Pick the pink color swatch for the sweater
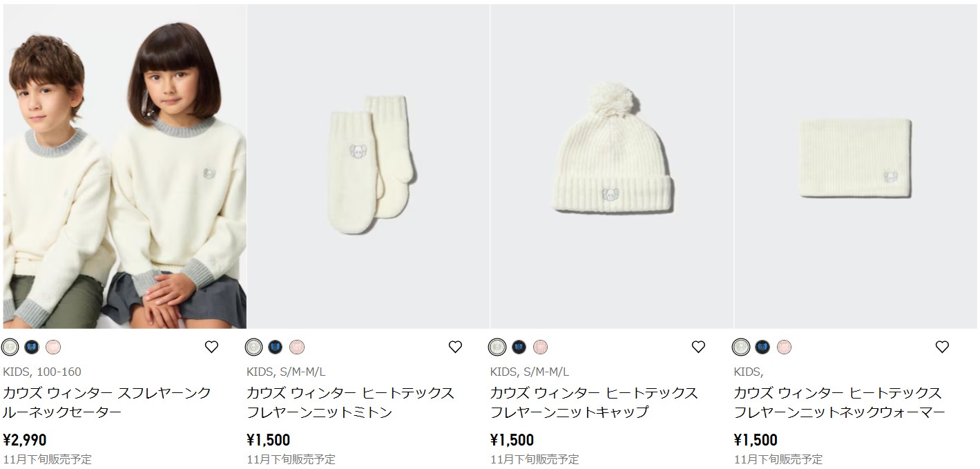 tap(53, 347)
